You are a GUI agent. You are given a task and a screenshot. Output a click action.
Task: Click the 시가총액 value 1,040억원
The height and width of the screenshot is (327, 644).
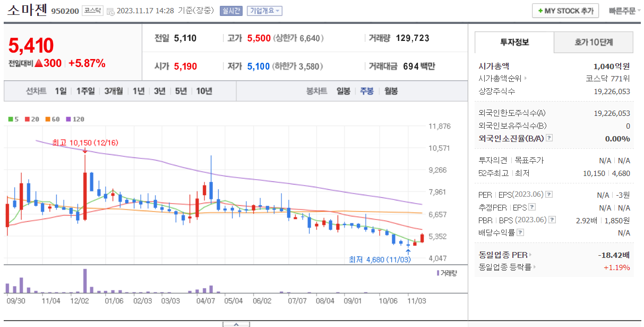[612, 66]
